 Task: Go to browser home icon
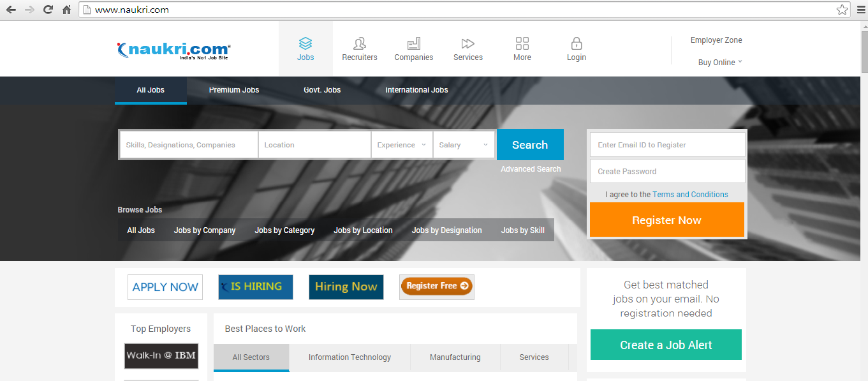coord(66,10)
